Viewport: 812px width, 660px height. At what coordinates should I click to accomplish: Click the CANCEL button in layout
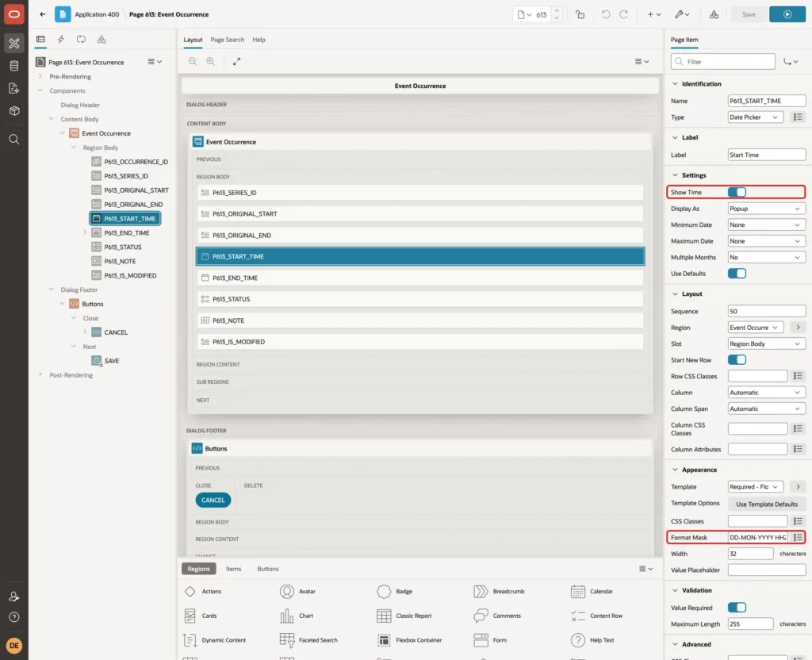pyautogui.click(x=213, y=500)
